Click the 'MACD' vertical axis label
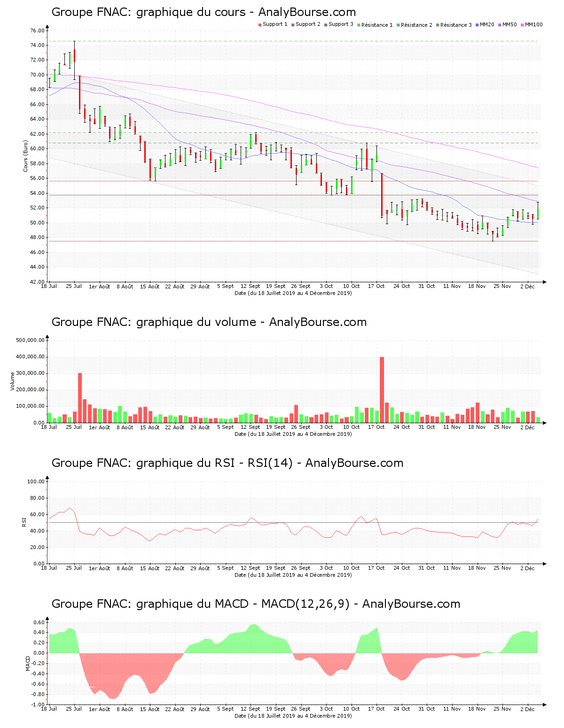The width and height of the screenshot is (564, 728). pos(28,663)
